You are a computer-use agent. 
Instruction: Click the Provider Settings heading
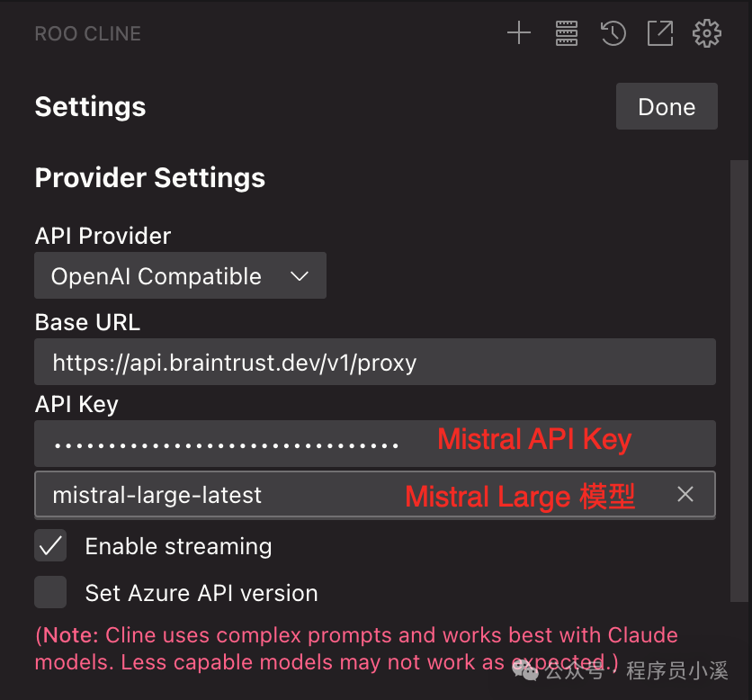(149, 178)
